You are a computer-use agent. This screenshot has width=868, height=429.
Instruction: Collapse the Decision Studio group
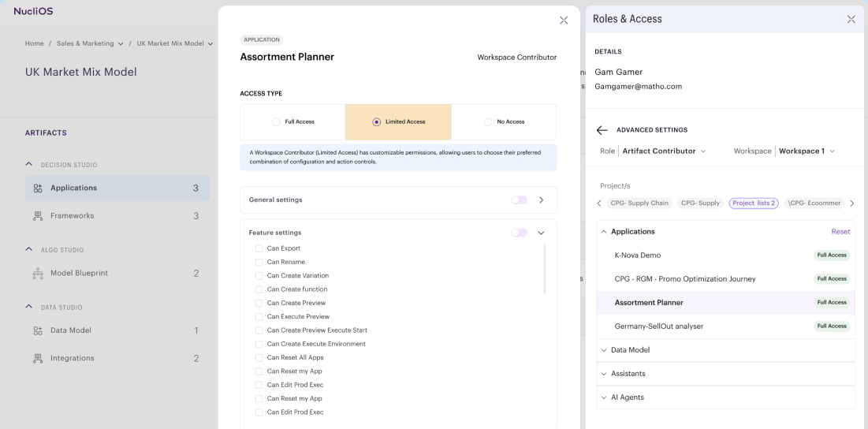click(29, 164)
